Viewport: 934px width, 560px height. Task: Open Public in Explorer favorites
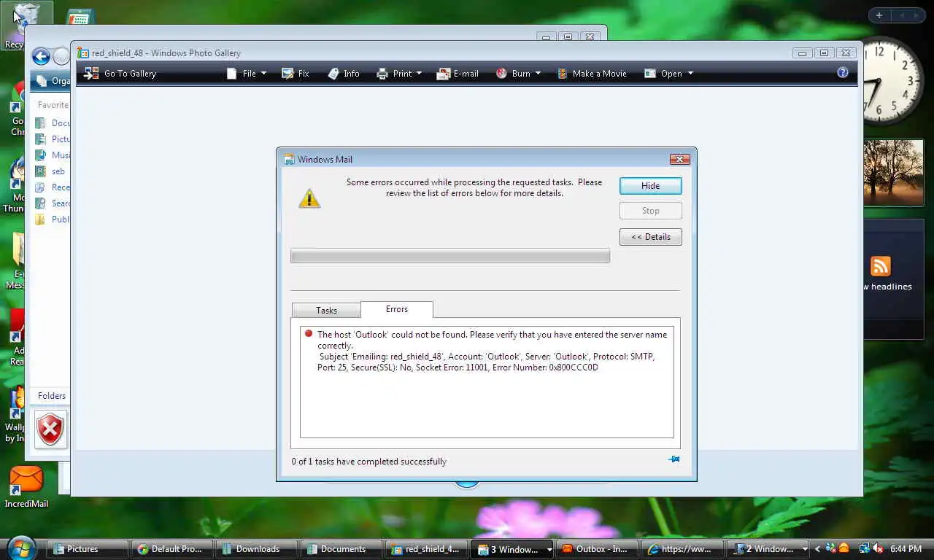[x=53, y=219]
